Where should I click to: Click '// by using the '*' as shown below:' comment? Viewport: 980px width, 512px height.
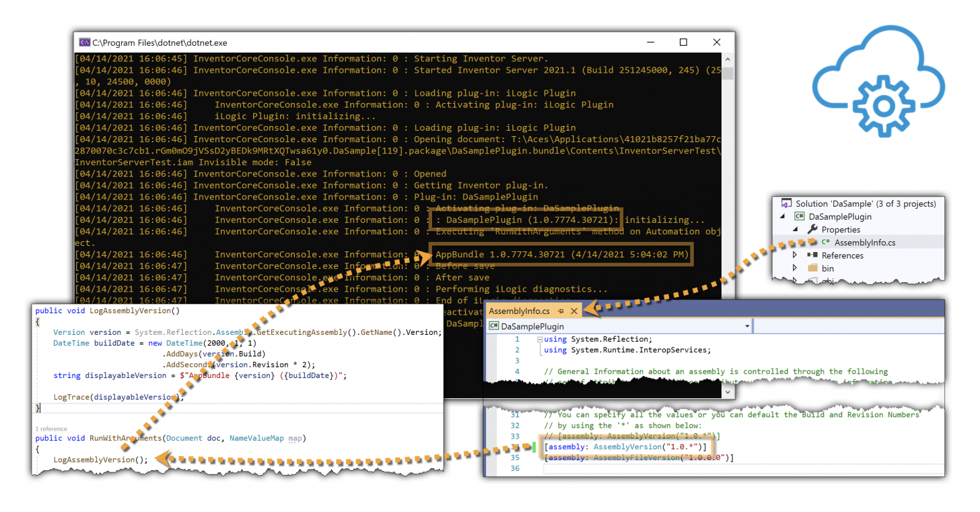[x=623, y=425]
